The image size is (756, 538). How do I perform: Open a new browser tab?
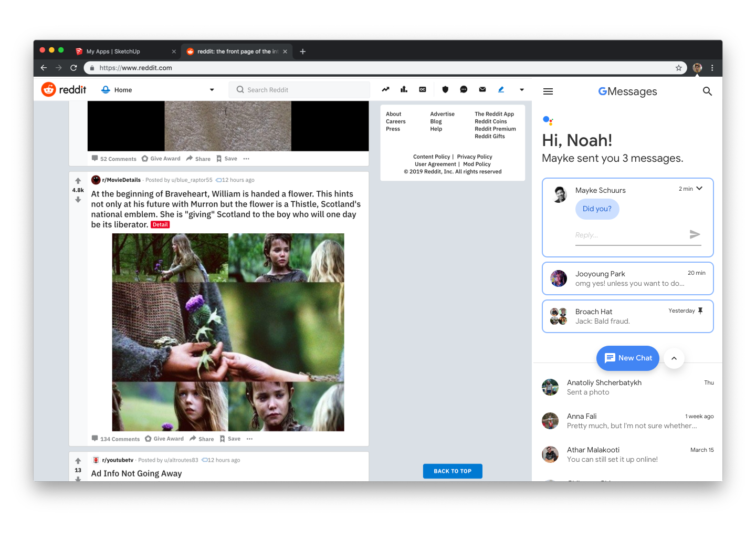pos(303,51)
